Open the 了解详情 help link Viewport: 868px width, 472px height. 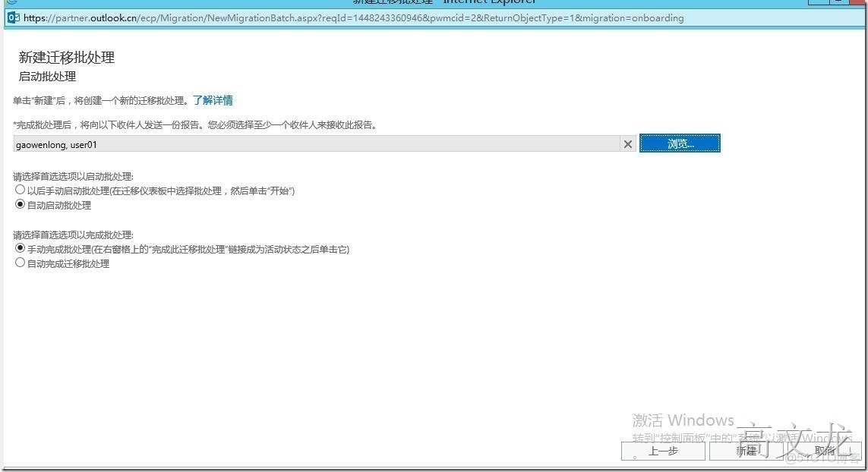point(213,99)
